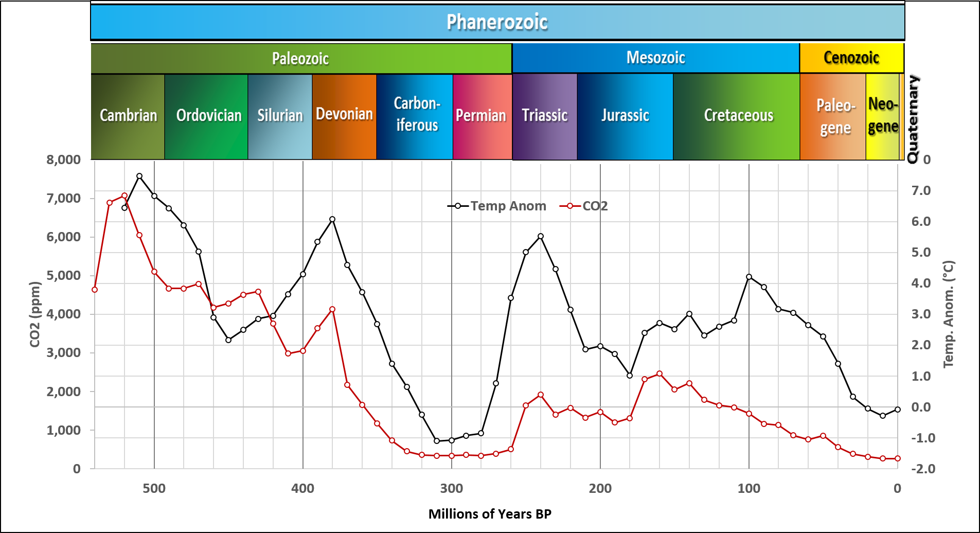Click the Cretaceous period block
This screenshot has height=533, width=980.
pyautogui.click(x=737, y=116)
